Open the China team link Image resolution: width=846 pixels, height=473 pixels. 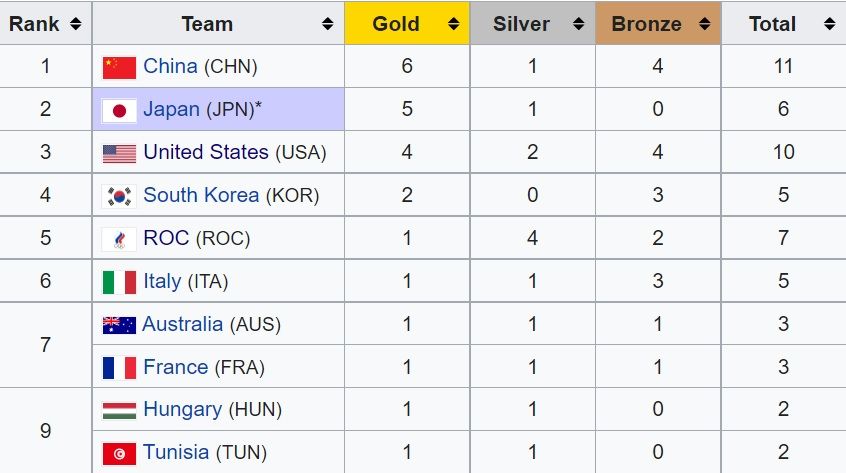click(x=170, y=67)
